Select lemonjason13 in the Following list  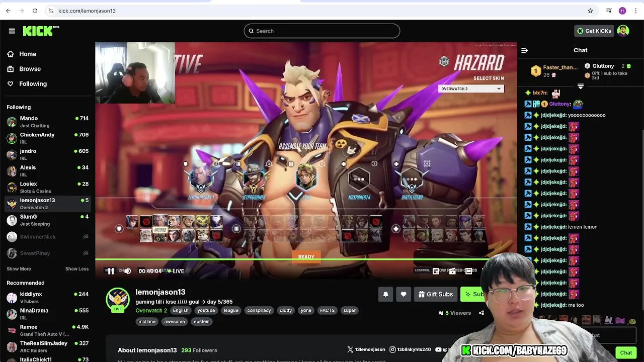tap(48, 204)
